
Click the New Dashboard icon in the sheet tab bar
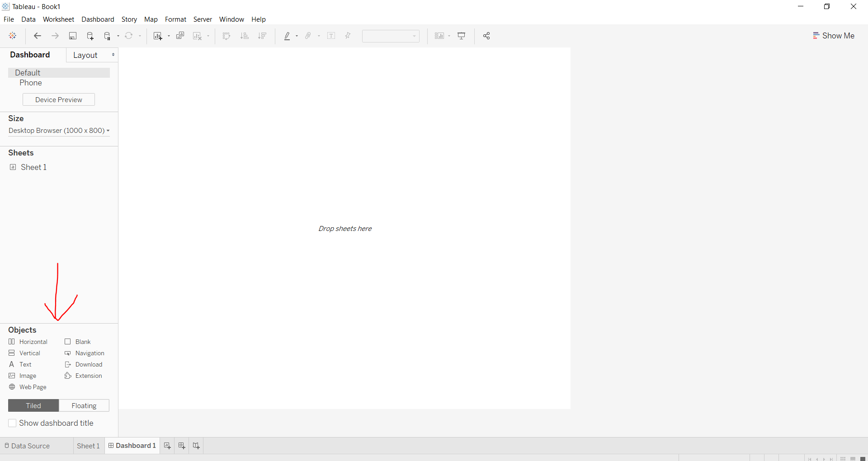(x=182, y=446)
